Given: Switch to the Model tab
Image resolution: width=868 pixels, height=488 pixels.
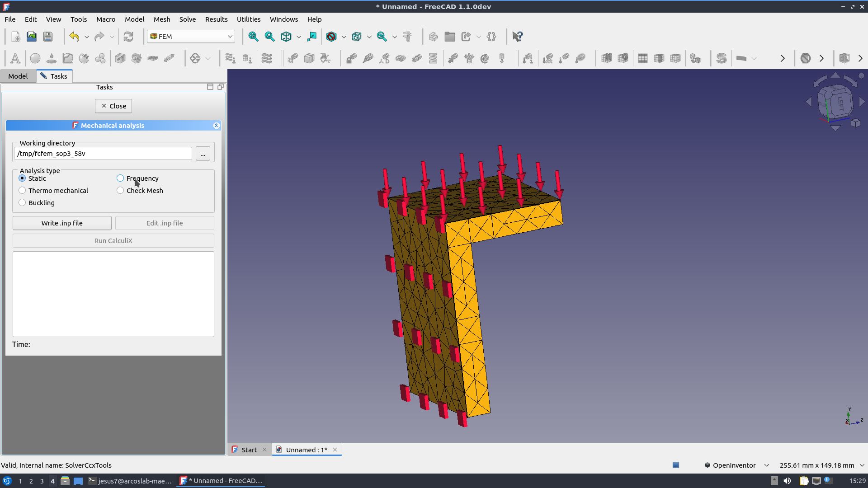Looking at the screenshot, I should click(x=18, y=76).
